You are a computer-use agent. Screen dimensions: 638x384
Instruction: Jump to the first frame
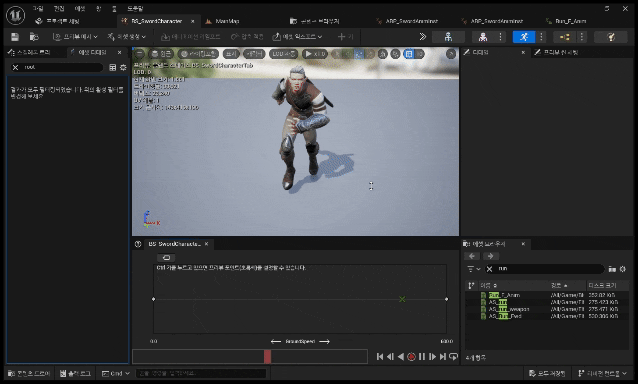tap(380, 357)
